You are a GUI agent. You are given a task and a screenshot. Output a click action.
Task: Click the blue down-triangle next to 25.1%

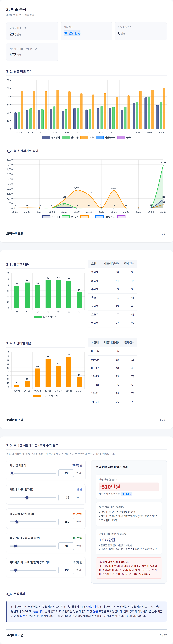(66, 33)
